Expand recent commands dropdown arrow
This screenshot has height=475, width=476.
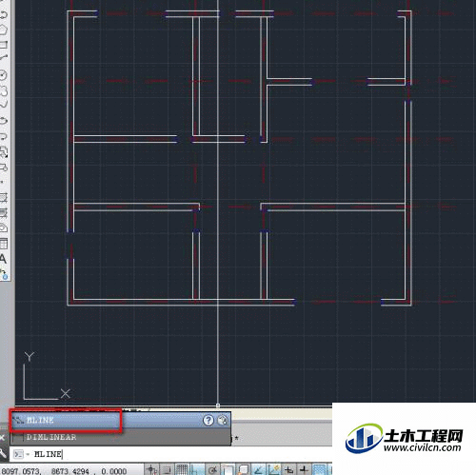tap(28, 454)
